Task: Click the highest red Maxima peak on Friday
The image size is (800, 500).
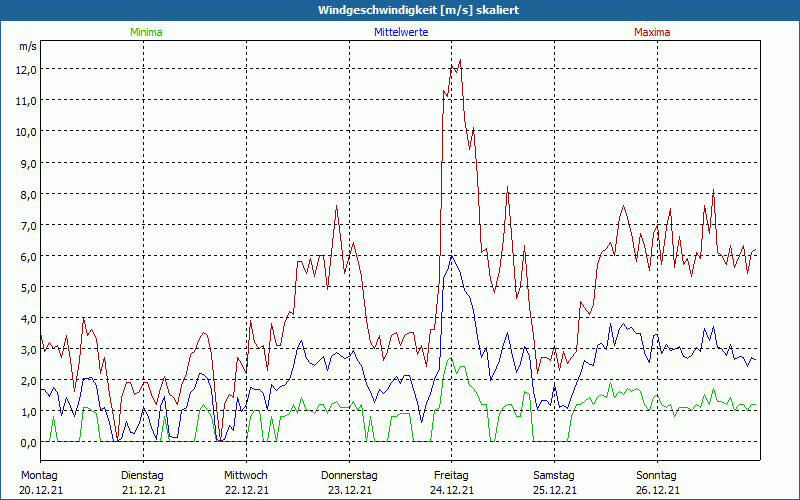Action: point(460,60)
